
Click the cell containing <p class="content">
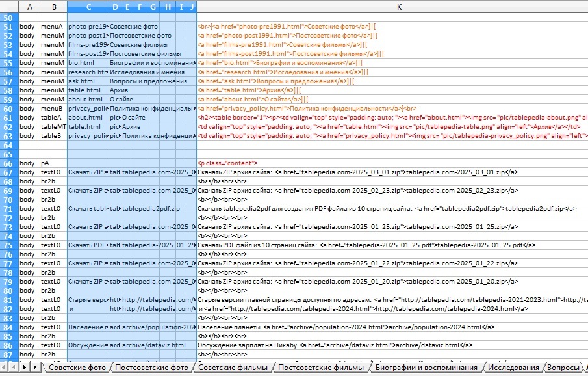[227, 163]
